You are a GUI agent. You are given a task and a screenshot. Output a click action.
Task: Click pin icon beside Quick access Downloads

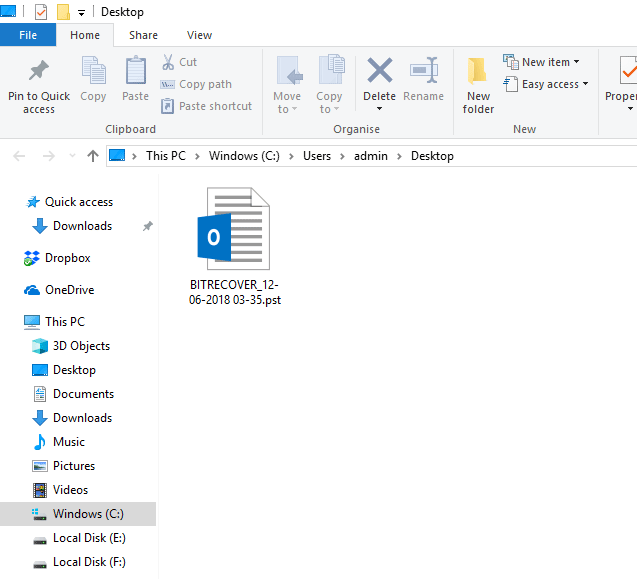147,226
